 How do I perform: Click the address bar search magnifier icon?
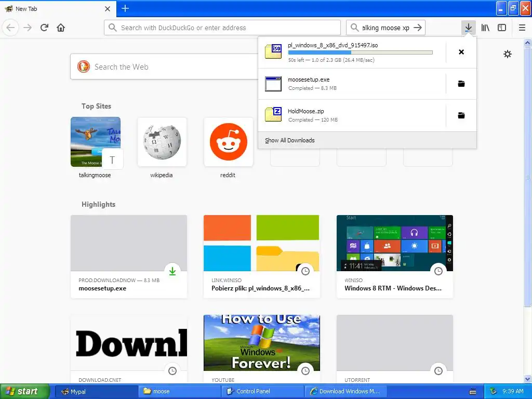click(113, 28)
